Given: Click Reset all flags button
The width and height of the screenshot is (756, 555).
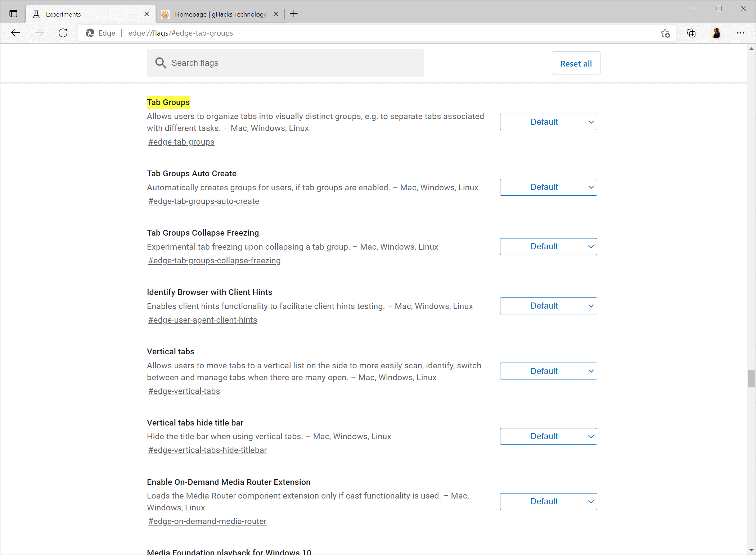Looking at the screenshot, I should (576, 63).
